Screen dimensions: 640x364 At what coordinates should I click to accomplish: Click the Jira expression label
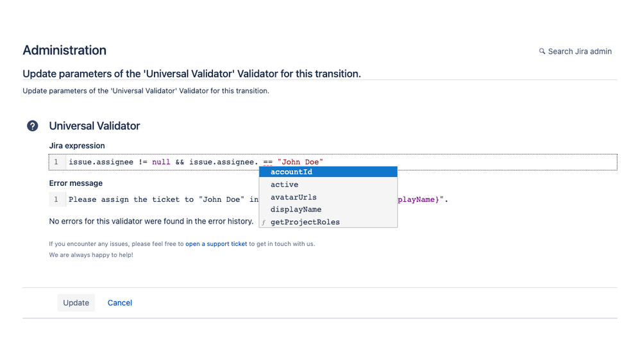[77, 145]
